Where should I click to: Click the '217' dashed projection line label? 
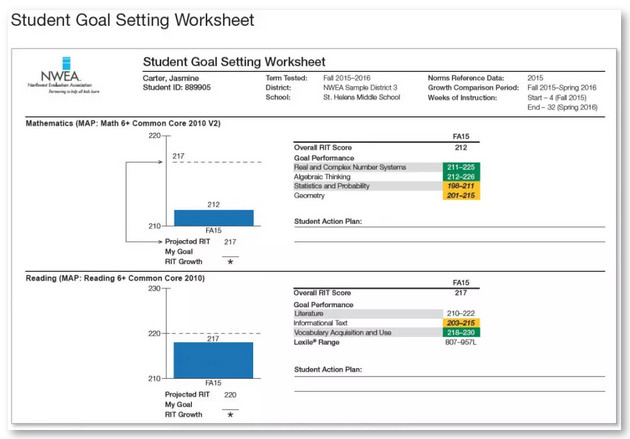click(x=178, y=156)
